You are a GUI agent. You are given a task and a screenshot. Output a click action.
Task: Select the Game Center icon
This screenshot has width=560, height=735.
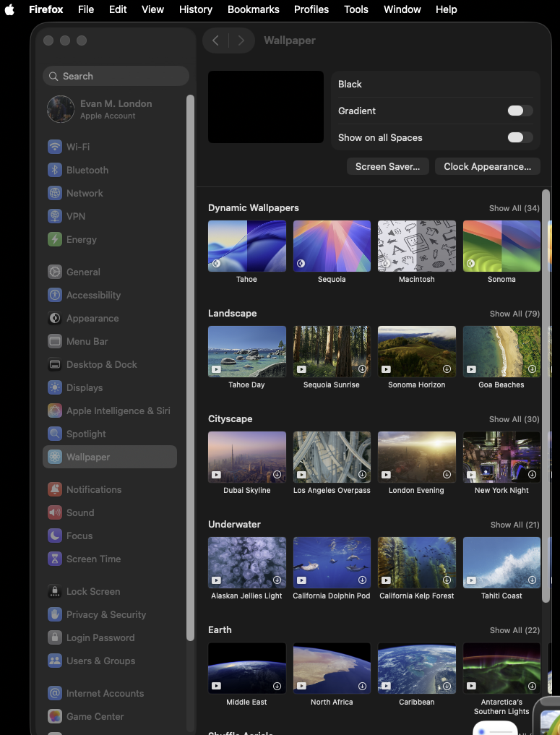click(x=55, y=716)
